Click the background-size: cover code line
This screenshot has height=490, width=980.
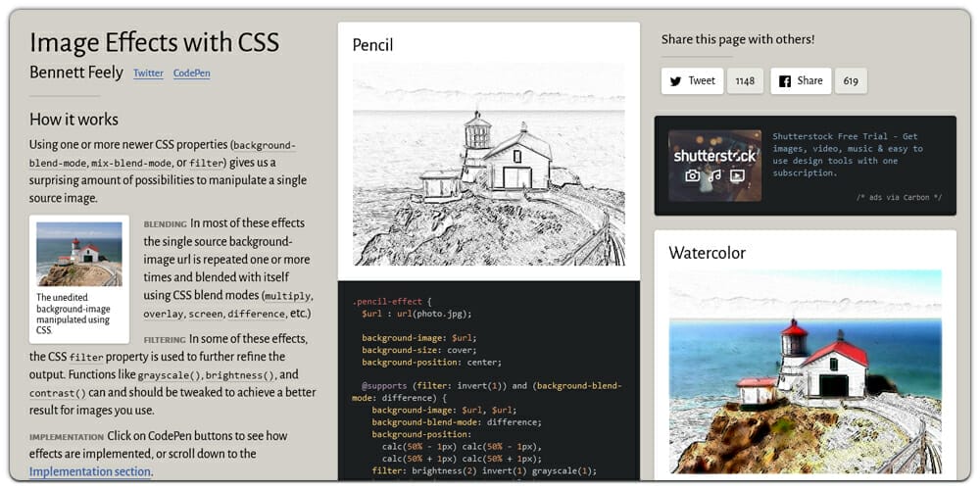coord(418,350)
